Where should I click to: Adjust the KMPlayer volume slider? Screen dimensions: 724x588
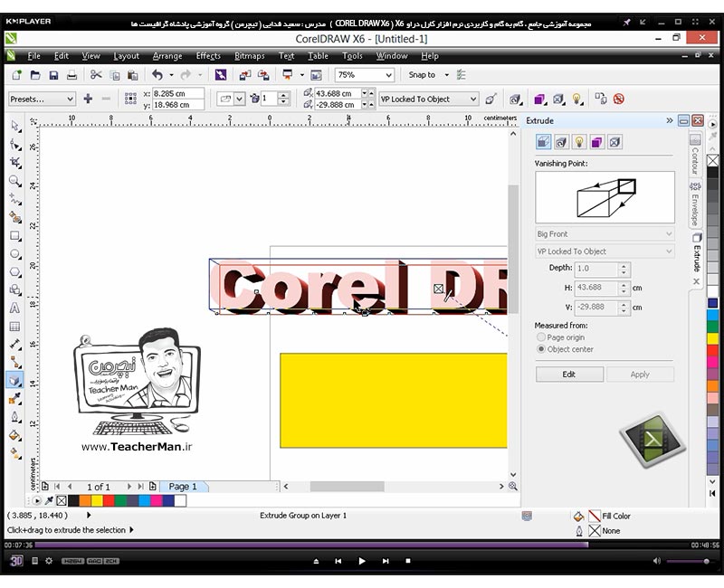tap(689, 561)
